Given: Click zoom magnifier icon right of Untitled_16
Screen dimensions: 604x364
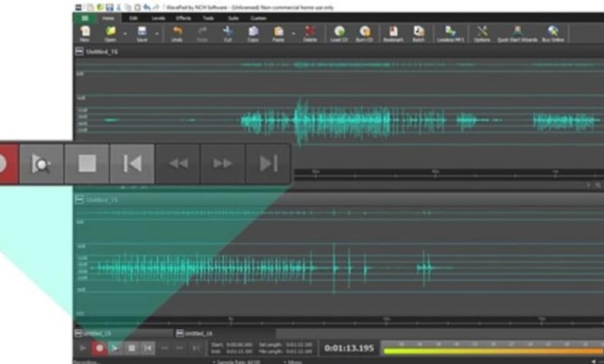Looking at the screenshot, I should coord(598,185).
